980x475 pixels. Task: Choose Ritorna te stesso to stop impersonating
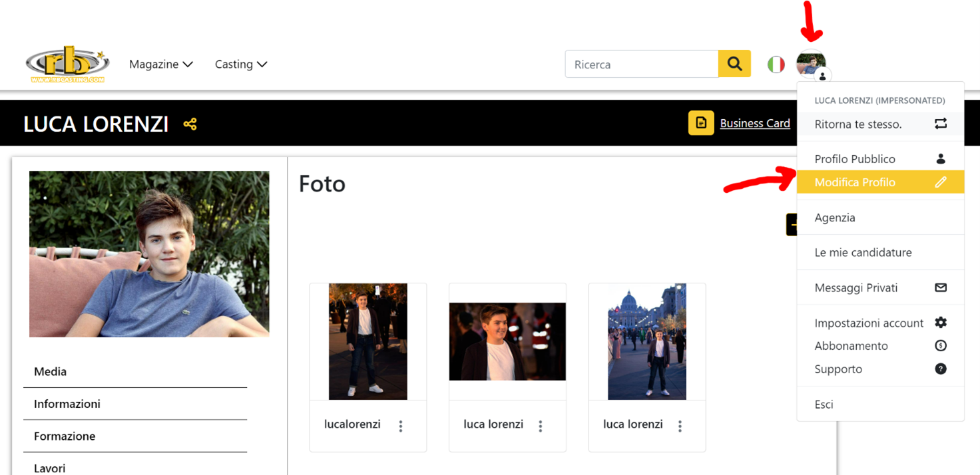tap(880, 124)
